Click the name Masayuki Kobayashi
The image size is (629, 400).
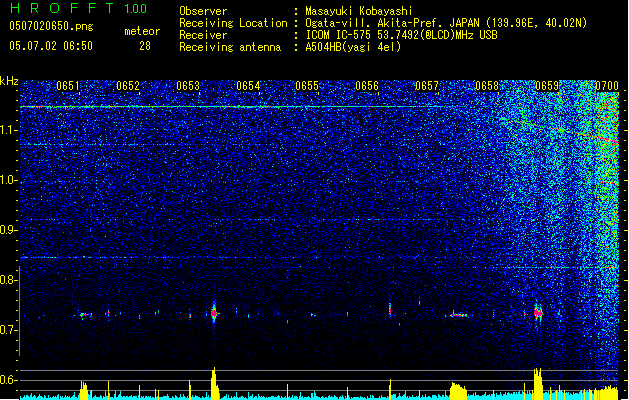(x=359, y=11)
